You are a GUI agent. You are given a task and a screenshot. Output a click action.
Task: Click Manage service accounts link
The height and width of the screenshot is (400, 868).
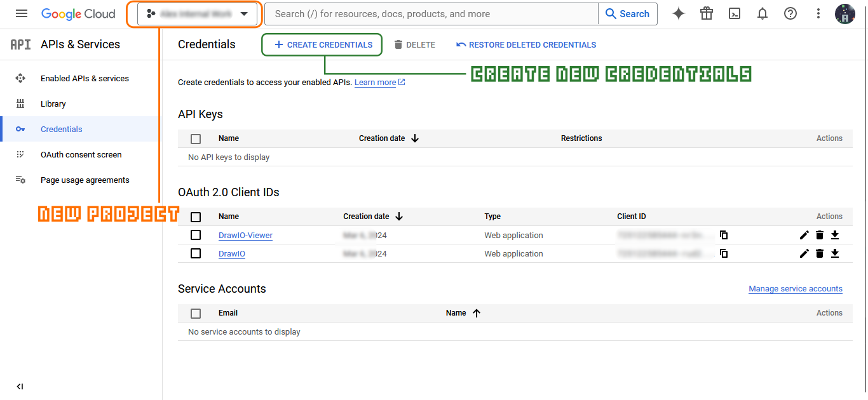796,289
